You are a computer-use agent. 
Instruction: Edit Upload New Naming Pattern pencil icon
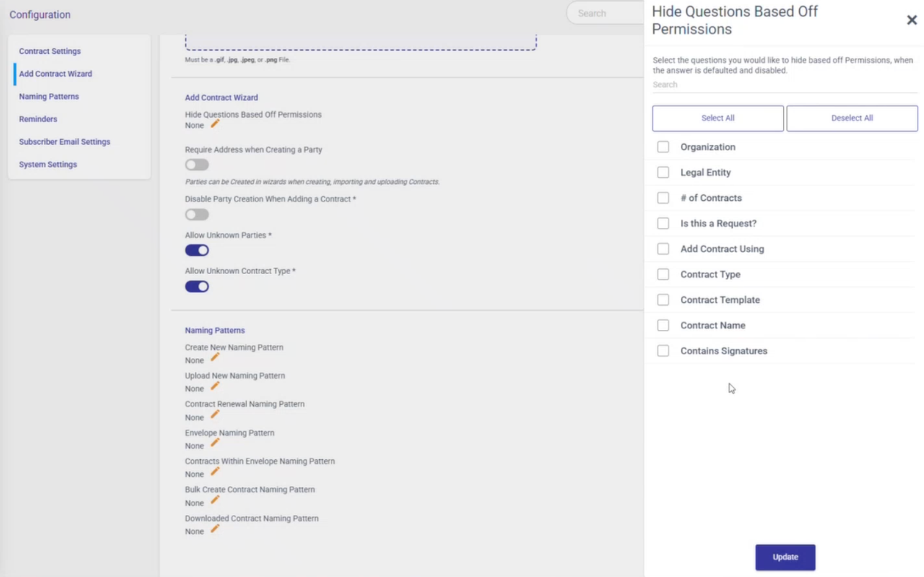tap(215, 386)
